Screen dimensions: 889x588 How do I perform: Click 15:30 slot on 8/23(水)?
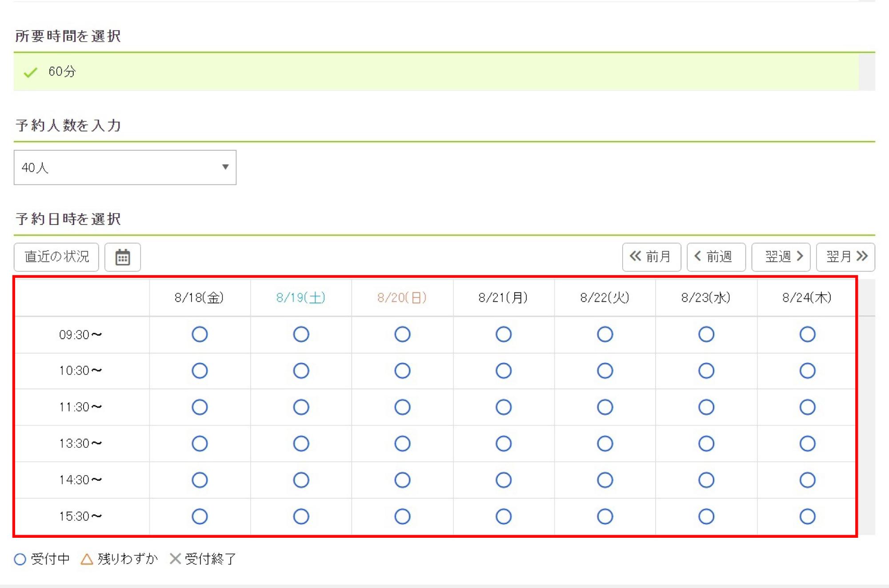click(x=706, y=516)
